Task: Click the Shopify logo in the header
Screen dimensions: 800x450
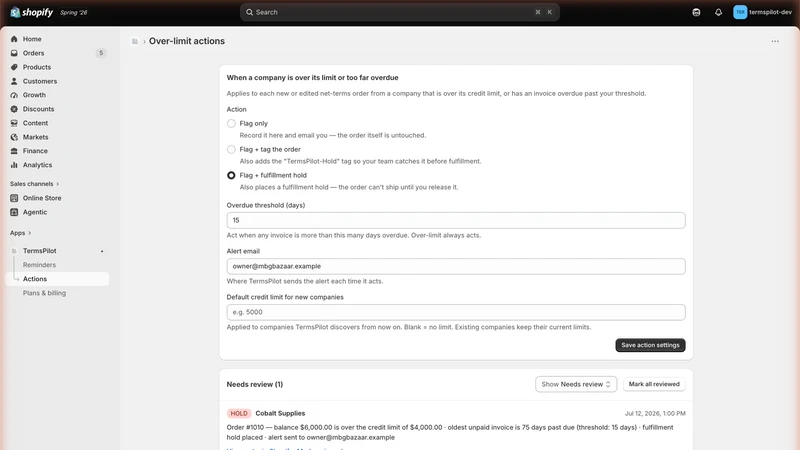Action: click(32, 12)
